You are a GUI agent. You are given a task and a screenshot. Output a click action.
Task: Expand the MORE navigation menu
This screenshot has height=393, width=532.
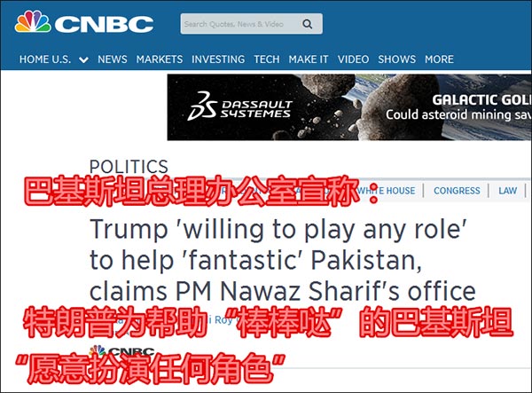tap(439, 59)
